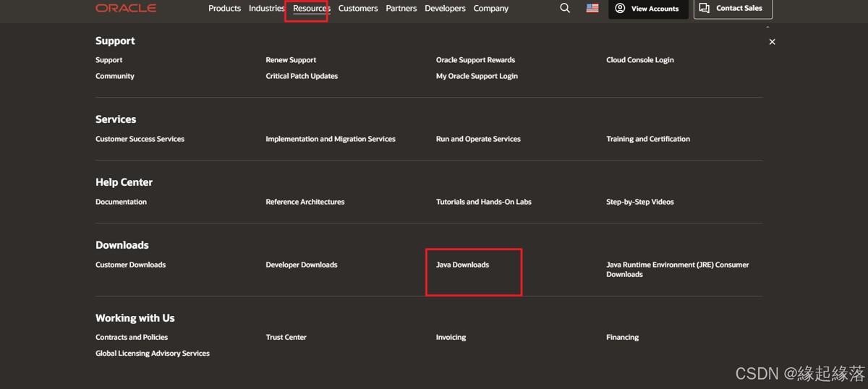Open the Developers menu
The height and width of the screenshot is (389, 868).
pos(445,9)
